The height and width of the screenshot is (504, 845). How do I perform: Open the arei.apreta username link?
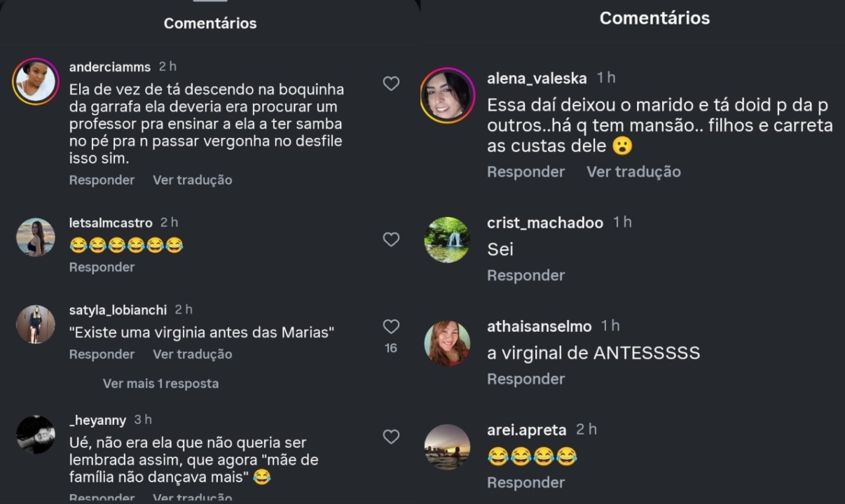tap(527, 430)
